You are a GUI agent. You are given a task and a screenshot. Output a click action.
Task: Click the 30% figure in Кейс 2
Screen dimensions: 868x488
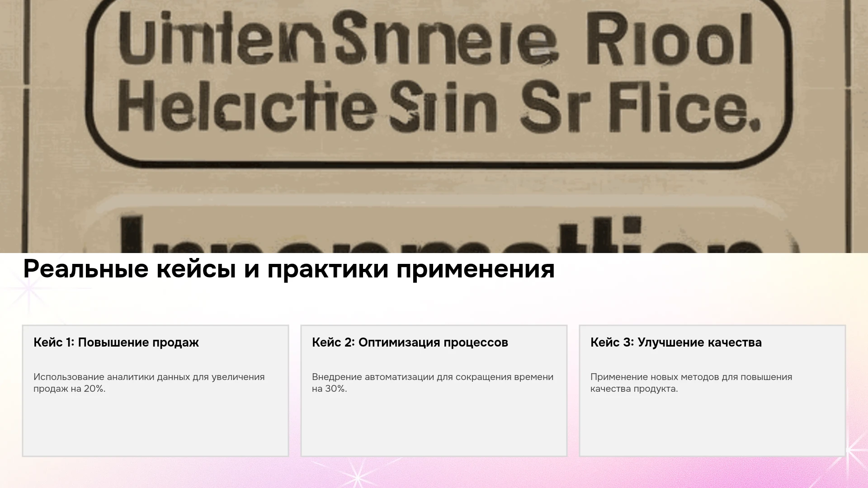coord(335,389)
